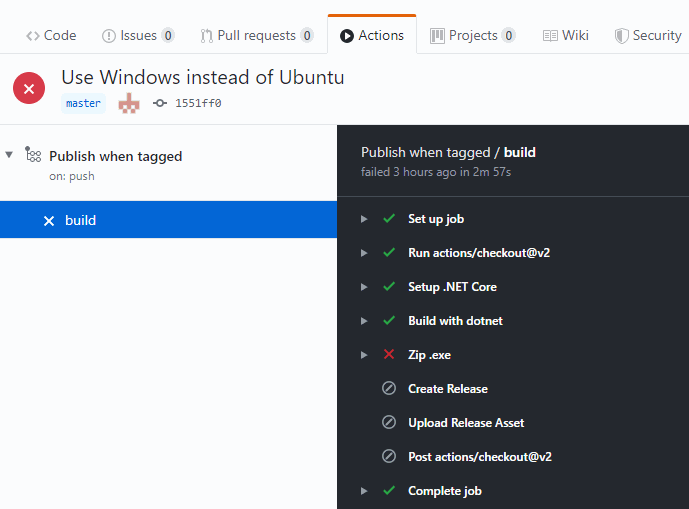Click the skipped icon on Upload Release Asset
The image size is (689, 509).
pyautogui.click(x=389, y=422)
